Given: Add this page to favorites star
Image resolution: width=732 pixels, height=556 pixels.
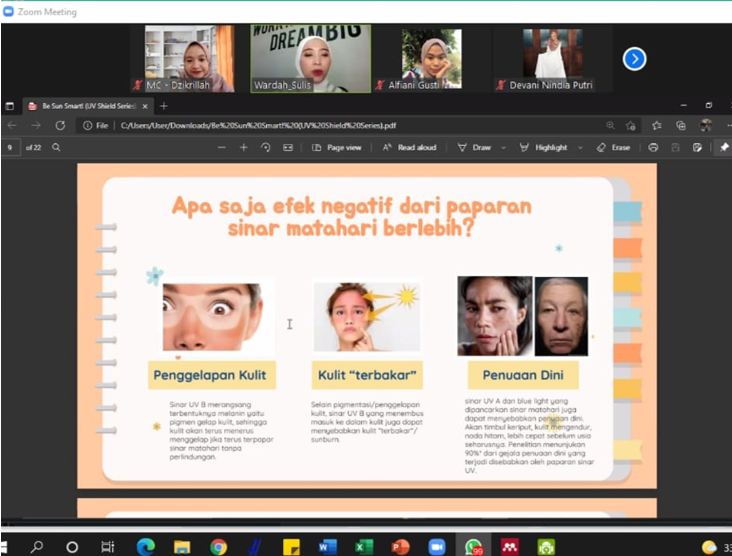Looking at the screenshot, I should pos(631,125).
